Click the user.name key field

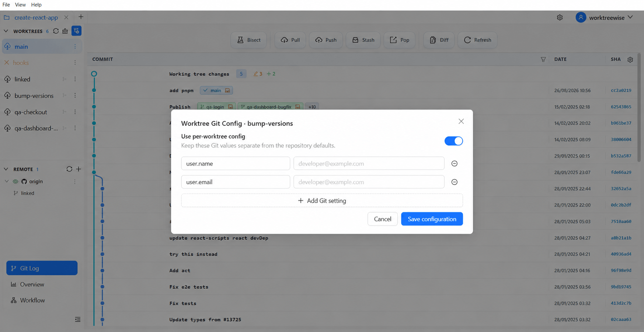[x=236, y=163]
